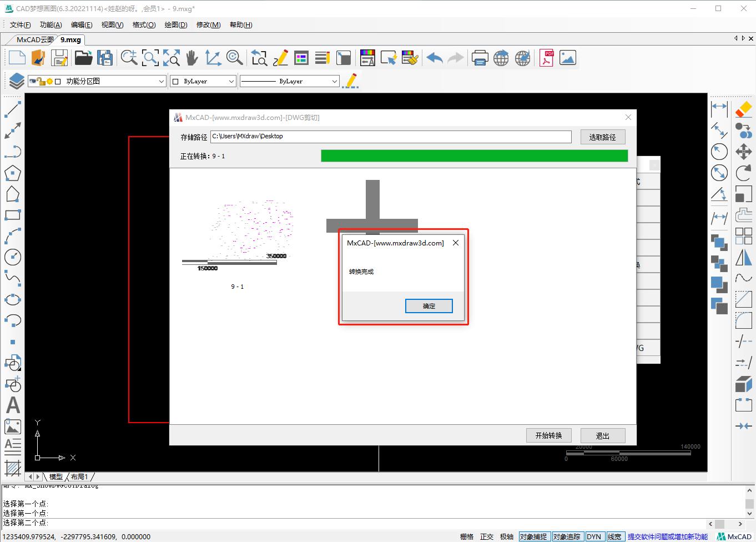Toggle 正交 orthogonal mode in status bar
The image size is (756, 542).
pyautogui.click(x=487, y=536)
